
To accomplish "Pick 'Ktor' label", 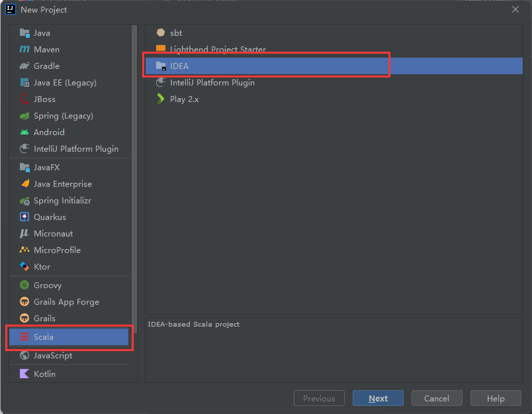I will click(42, 266).
